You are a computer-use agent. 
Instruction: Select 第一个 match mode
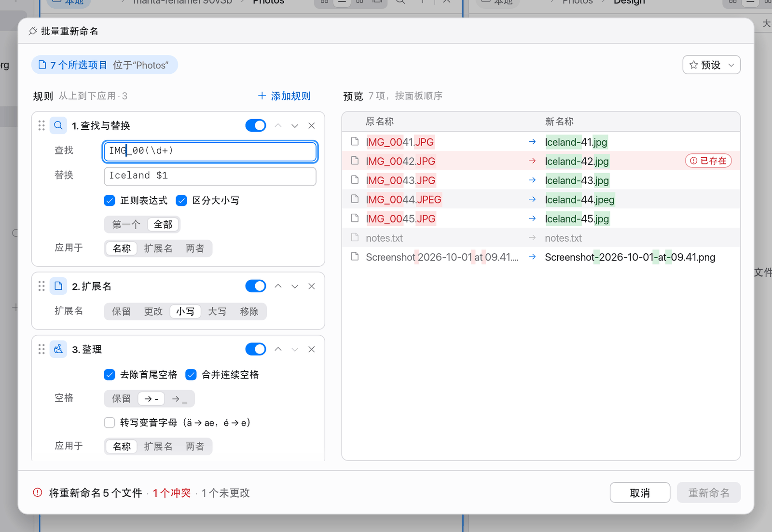click(x=126, y=224)
